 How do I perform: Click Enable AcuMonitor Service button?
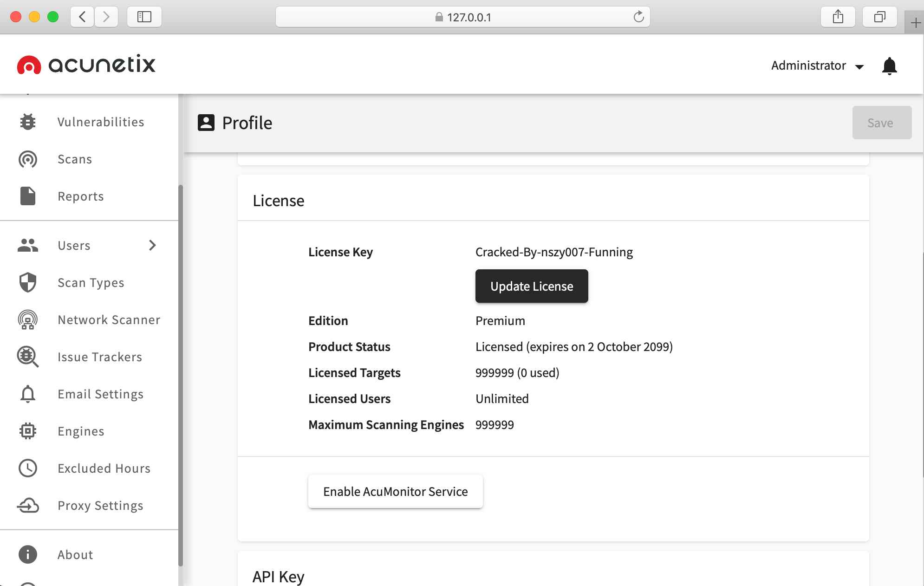[x=395, y=492]
